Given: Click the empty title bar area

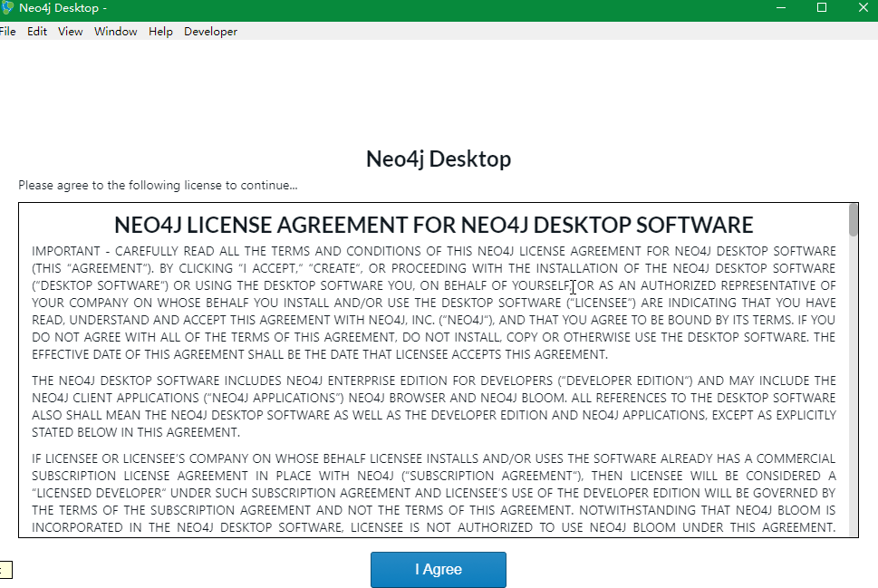Looking at the screenshot, I should (453, 7).
